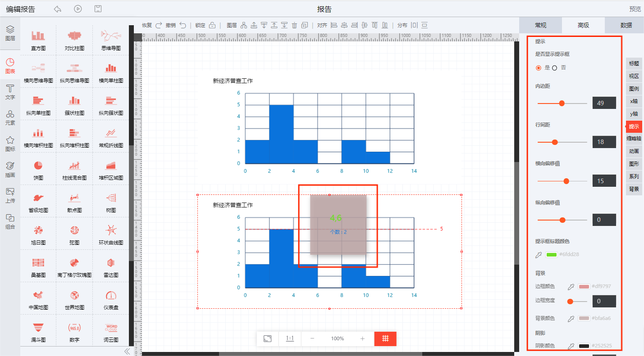Image resolution: width=644 pixels, height=356 pixels.
Task: Insert a 直方图 histogram chart
Action: click(x=38, y=41)
